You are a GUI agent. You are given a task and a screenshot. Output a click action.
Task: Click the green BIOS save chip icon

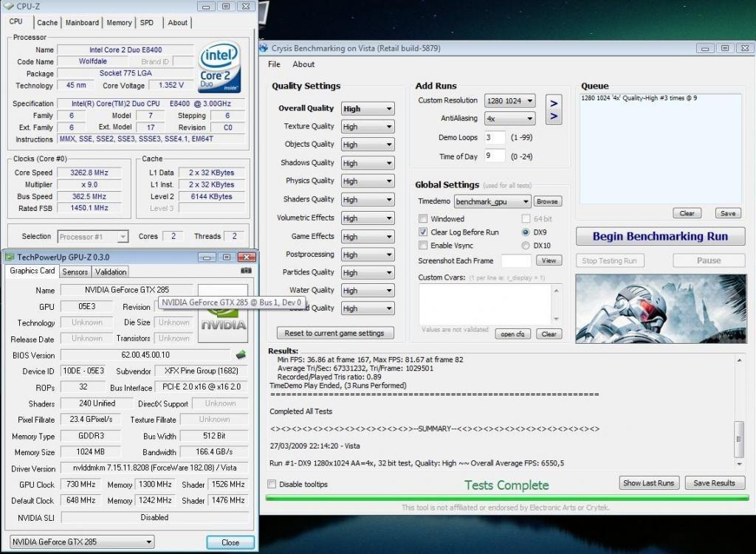pyautogui.click(x=241, y=355)
